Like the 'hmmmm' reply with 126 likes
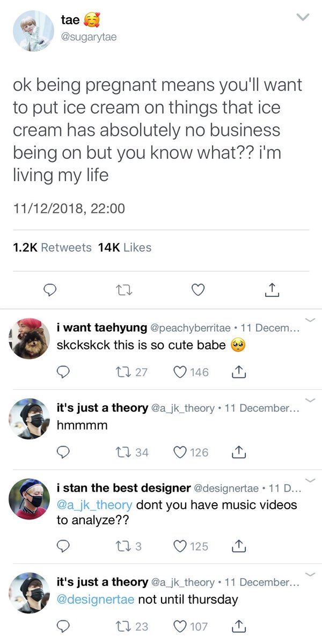Viewport: 322px width, 644px height. click(x=191, y=452)
